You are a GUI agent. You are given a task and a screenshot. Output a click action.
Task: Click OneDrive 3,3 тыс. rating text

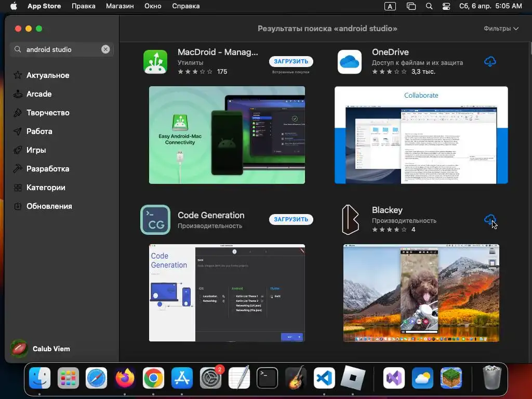[x=423, y=72]
